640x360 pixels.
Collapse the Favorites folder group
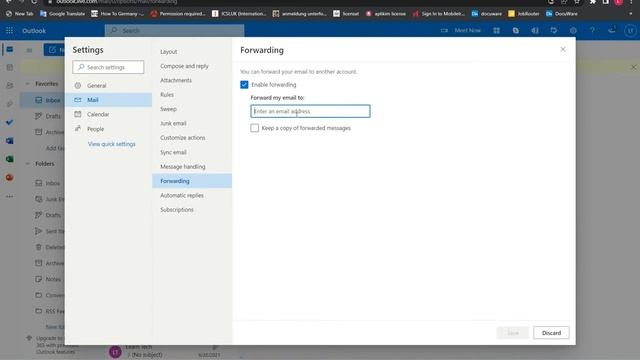28,84
